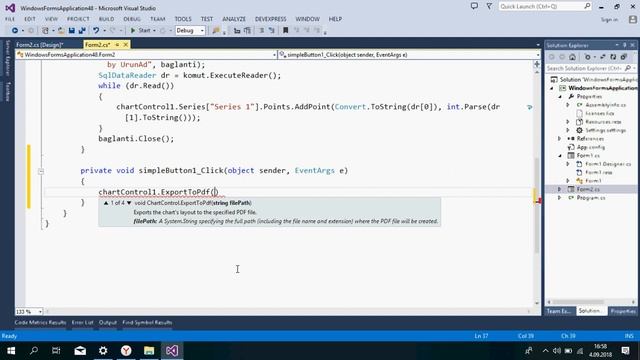Switch to the Form2.cs [Design] tab
The image size is (640, 360).
tap(40, 45)
